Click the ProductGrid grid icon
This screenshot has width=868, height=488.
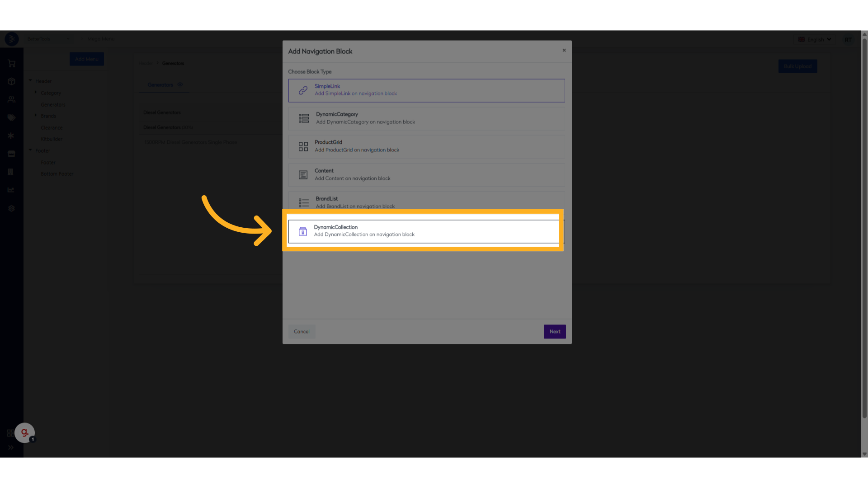[x=303, y=146]
